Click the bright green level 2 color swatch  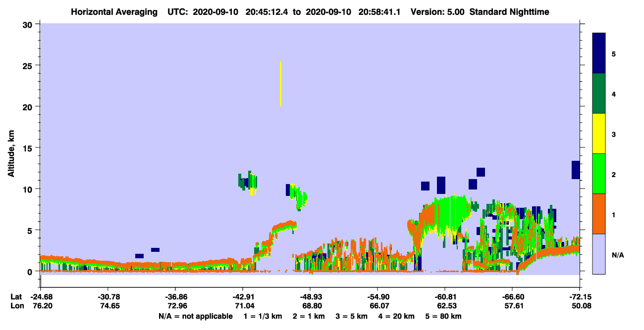coord(599,173)
